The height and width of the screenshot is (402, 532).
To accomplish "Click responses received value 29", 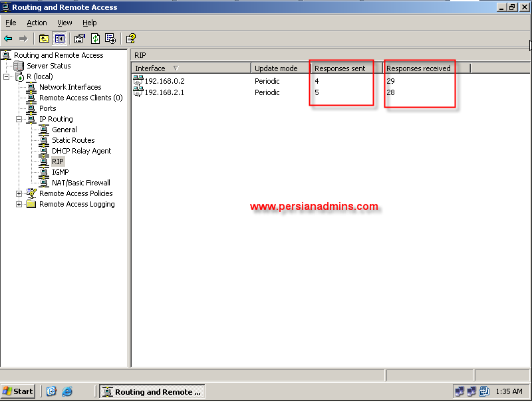I will (390, 81).
